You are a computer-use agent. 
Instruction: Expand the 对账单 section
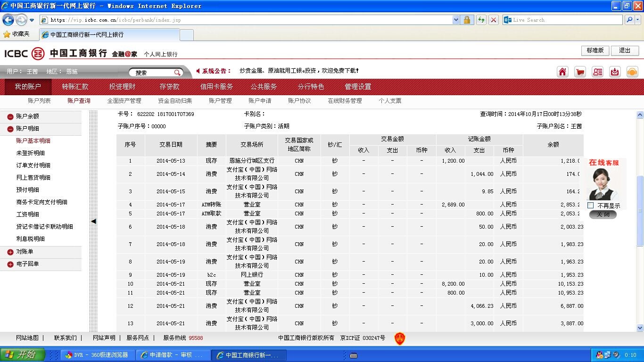tap(10, 252)
